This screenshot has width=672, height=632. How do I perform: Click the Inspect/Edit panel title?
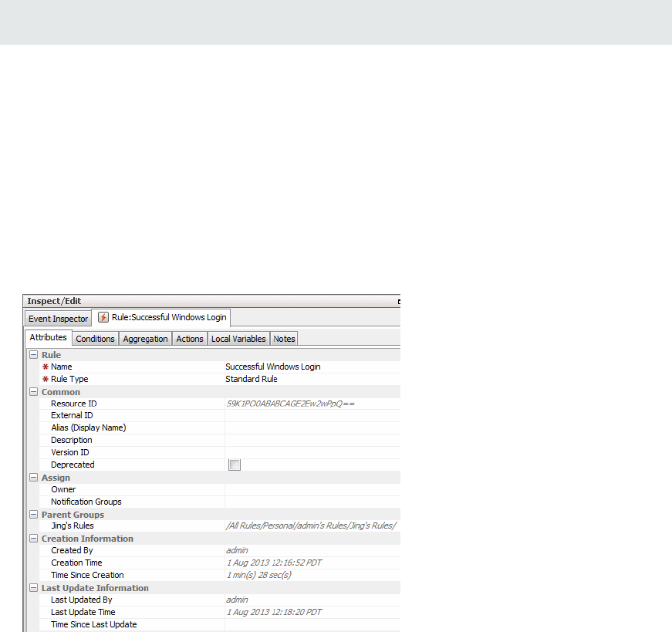[54, 301]
